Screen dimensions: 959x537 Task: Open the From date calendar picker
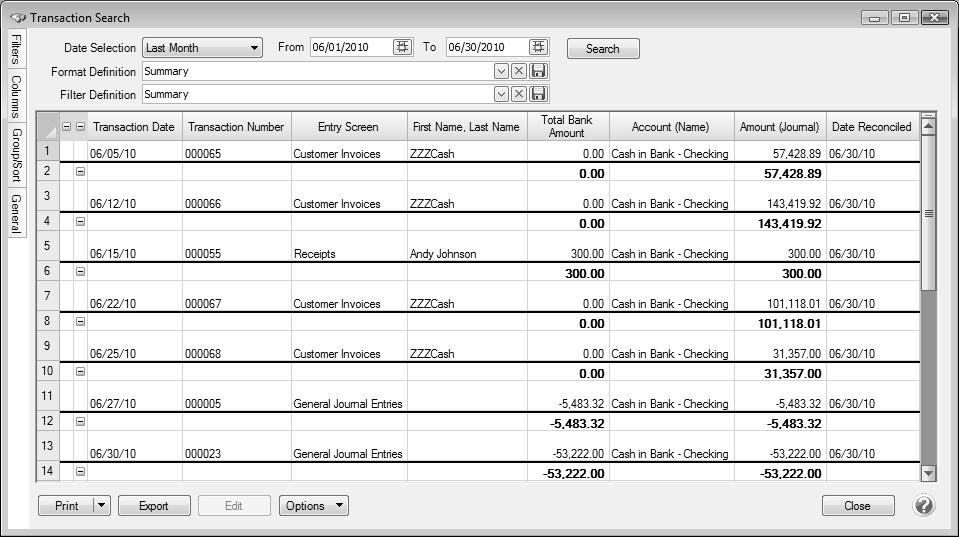click(x=402, y=47)
